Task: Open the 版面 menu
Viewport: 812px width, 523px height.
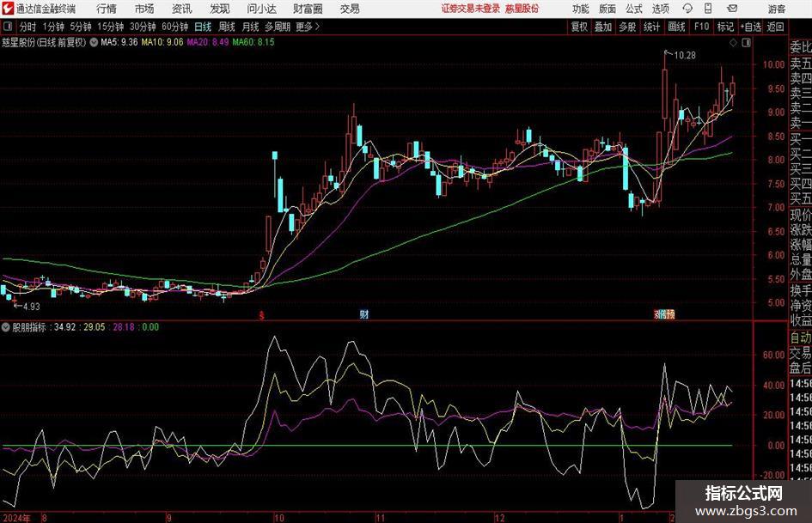Action: point(607,9)
